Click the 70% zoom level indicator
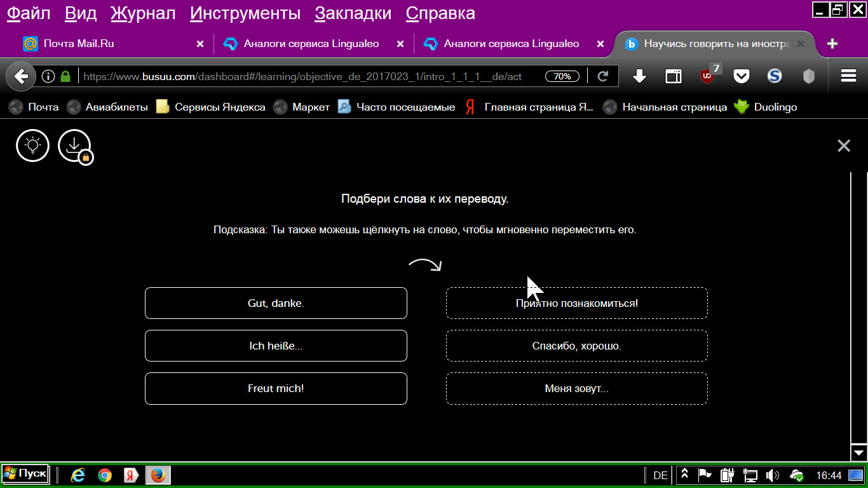 (562, 76)
